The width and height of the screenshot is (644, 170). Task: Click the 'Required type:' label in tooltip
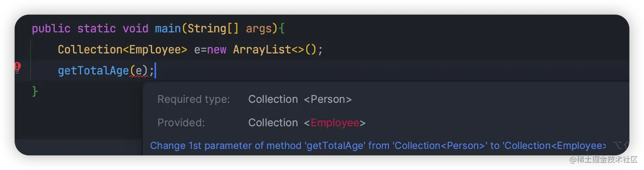[x=193, y=99]
